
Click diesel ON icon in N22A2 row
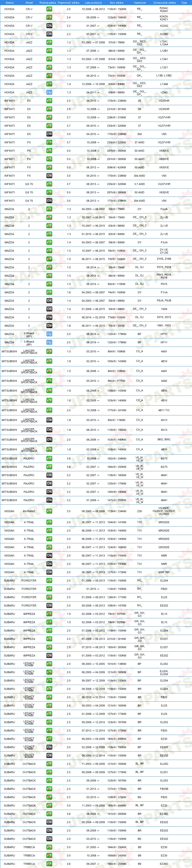pyautogui.click(x=49, y=25)
